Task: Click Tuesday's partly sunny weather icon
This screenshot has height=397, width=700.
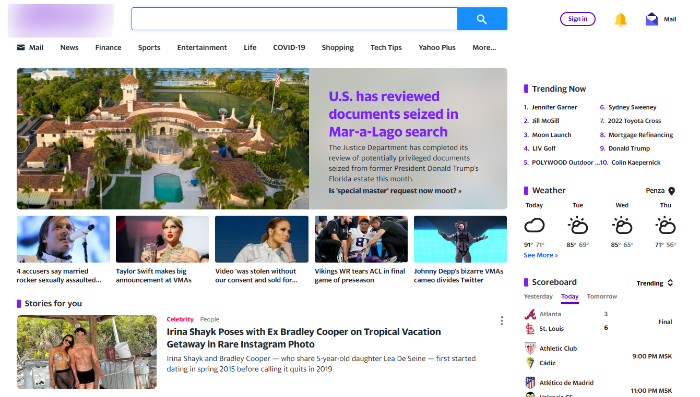Action: (578, 226)
